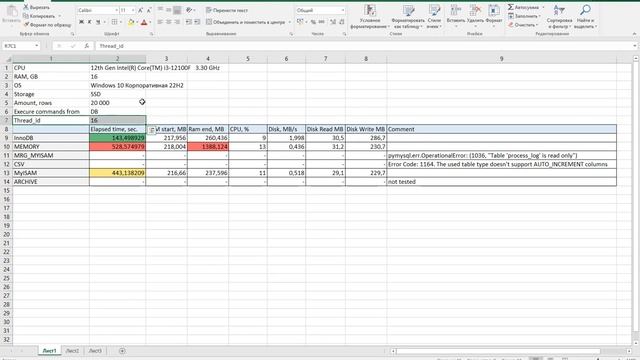Click the Name Box showing R7C1

tap(21, 46)
